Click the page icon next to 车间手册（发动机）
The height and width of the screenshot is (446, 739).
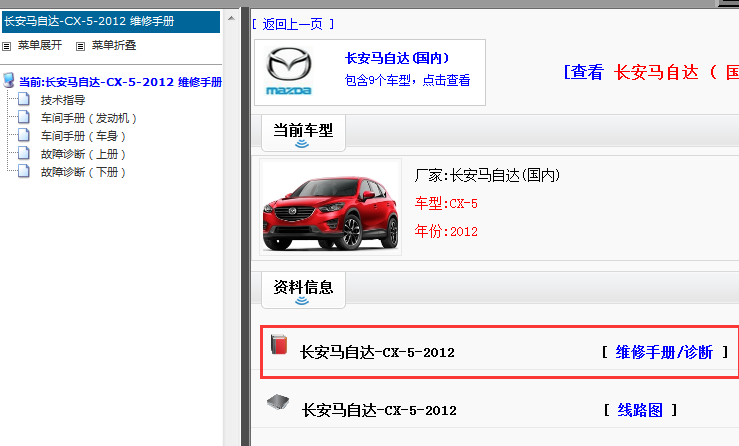point(24,117)
